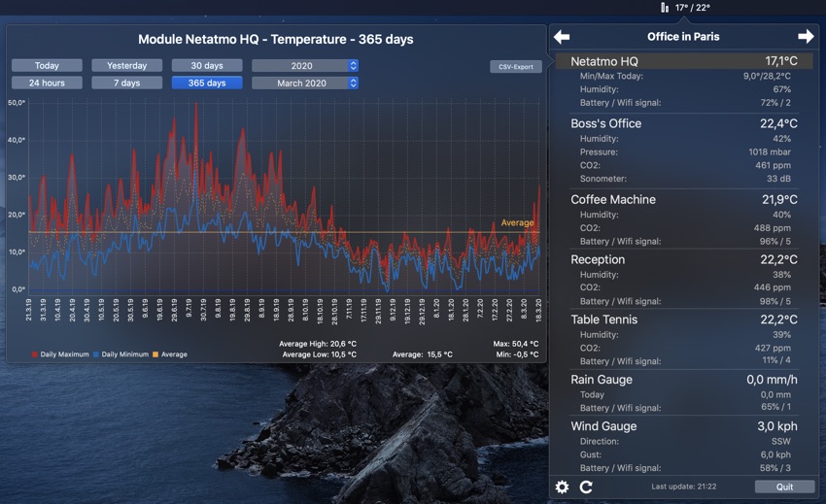Image resolution: width=826 pixels, height=504 pixels.
Task: Click the Netatmo menu bar status icon
Action: (665, 8)
